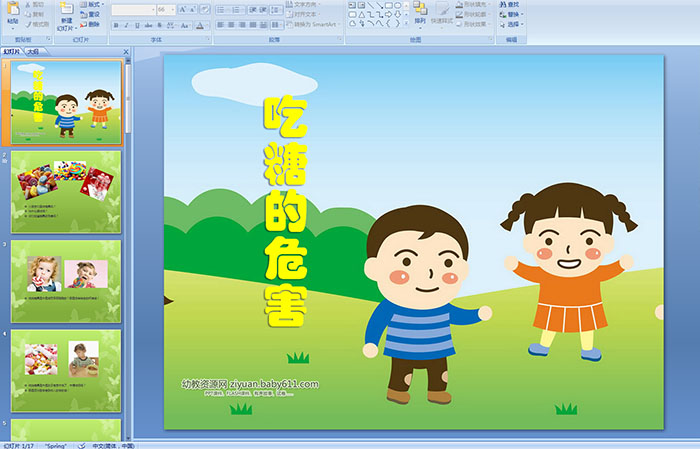Click the Decrease Font Size icon
The height and width of the screenshot is (449, 700).
(x=192, y=10)
